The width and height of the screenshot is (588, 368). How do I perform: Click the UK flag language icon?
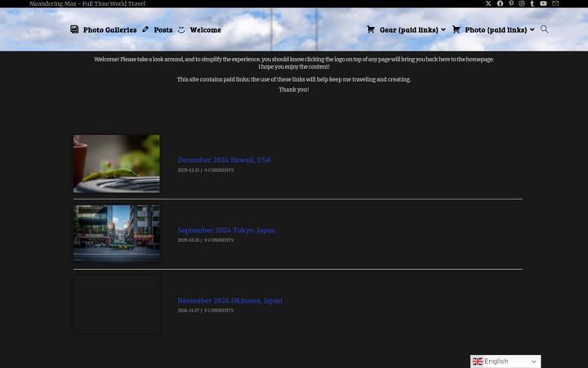478,361
